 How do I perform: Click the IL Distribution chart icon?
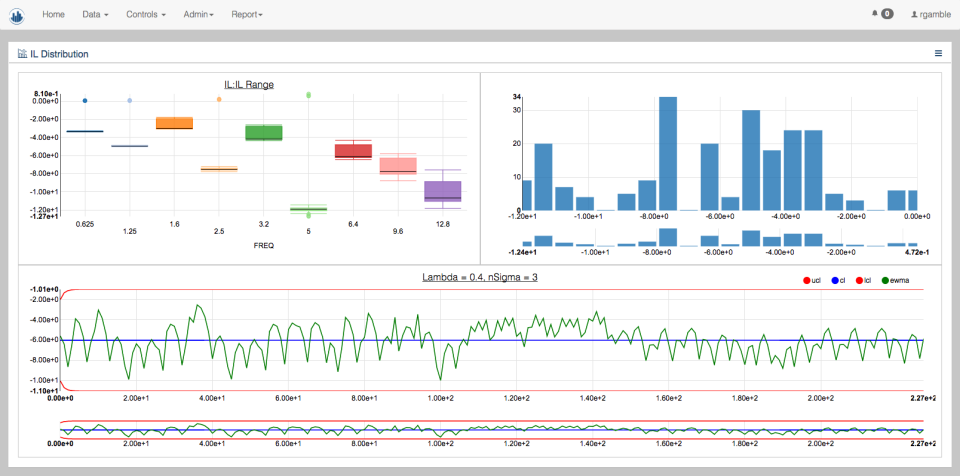(22, 54)
